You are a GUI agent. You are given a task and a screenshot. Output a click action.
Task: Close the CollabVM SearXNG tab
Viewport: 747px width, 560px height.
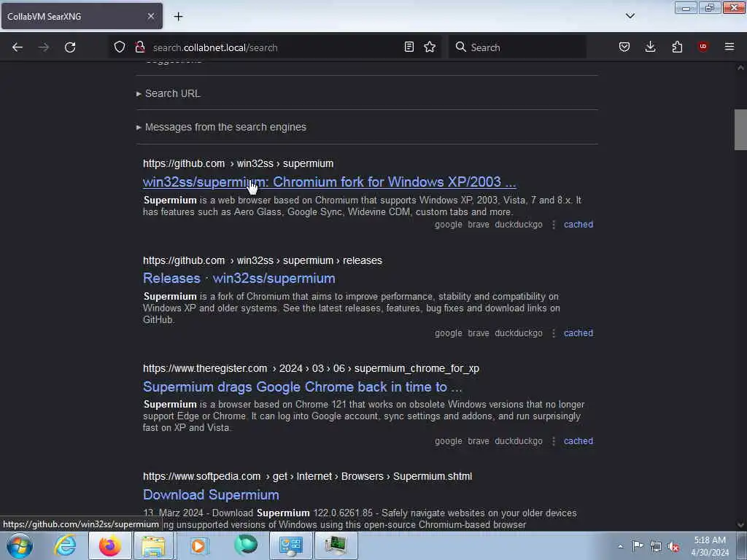coord(150,16)
